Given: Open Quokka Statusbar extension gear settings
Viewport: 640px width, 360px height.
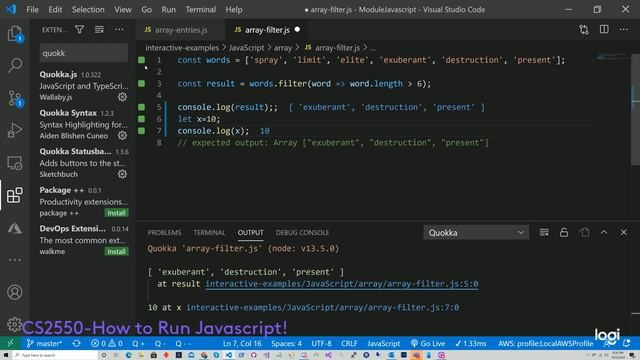Looking at the screenshot, I should [x=122, y=174].
